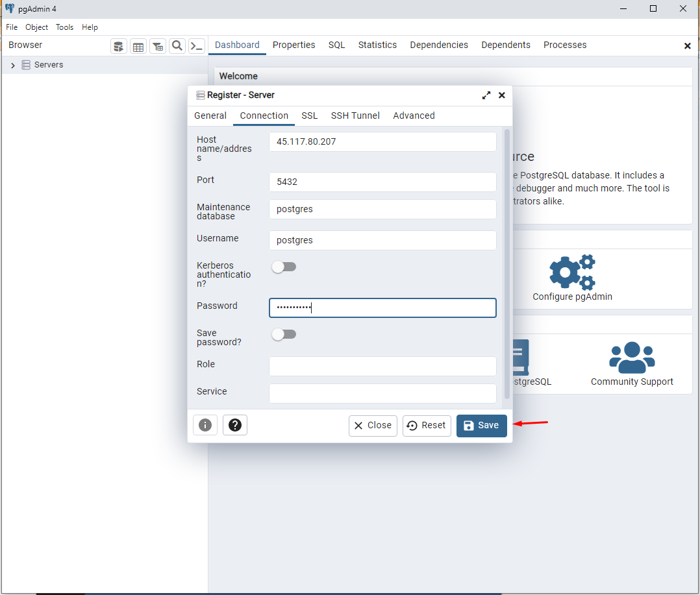The height and width of the screenshot is (595, 700).
Task: Click the question mark help button in dialog
Action: pyautogui.click(x=235, y=425)
